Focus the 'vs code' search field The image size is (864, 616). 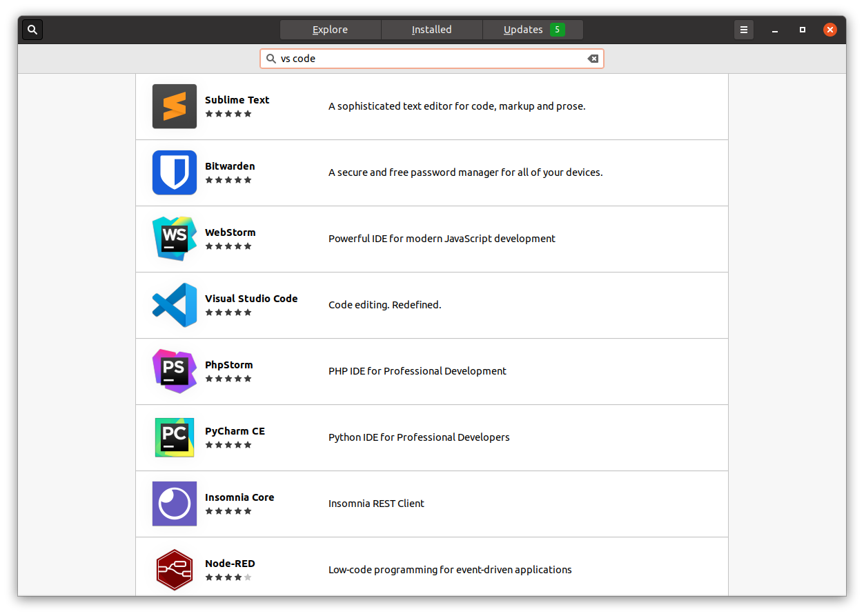pyautogui.click(x=432, y=59)
